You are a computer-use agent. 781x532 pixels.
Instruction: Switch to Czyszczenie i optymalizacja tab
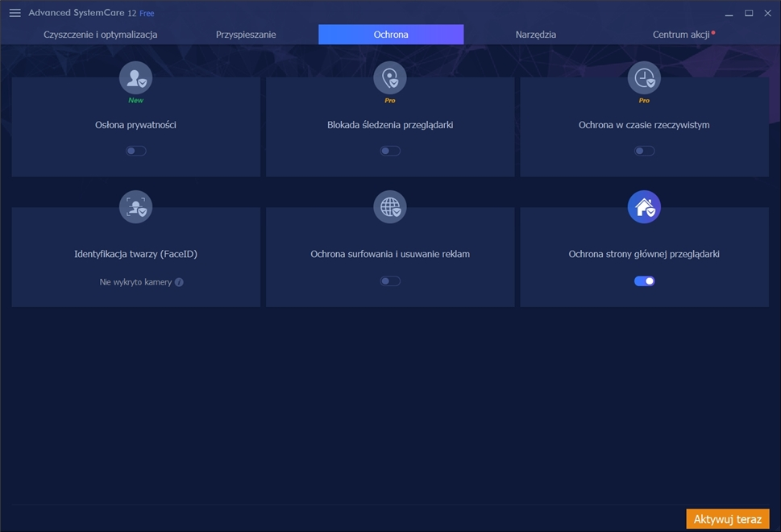tap(101, 35)
